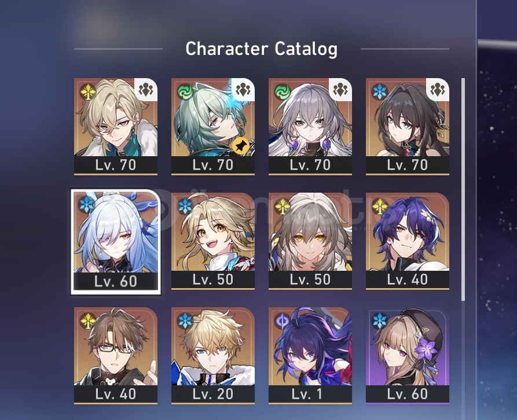Click the Ice element icon on the dark-haired Lv. 70 card
The image size is (517, 420).
[380, 91]
